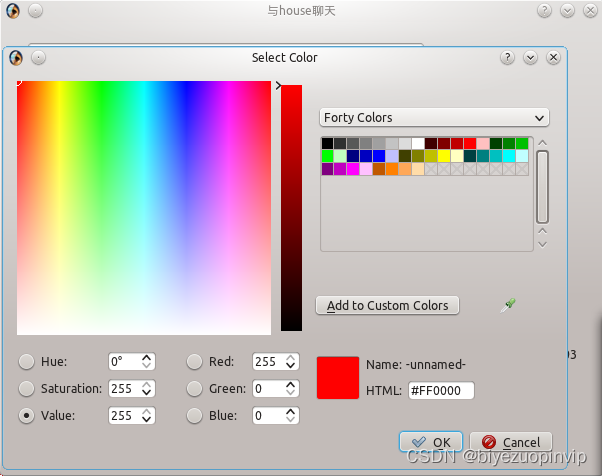Choose the bright cyan palette swatch

509,156
